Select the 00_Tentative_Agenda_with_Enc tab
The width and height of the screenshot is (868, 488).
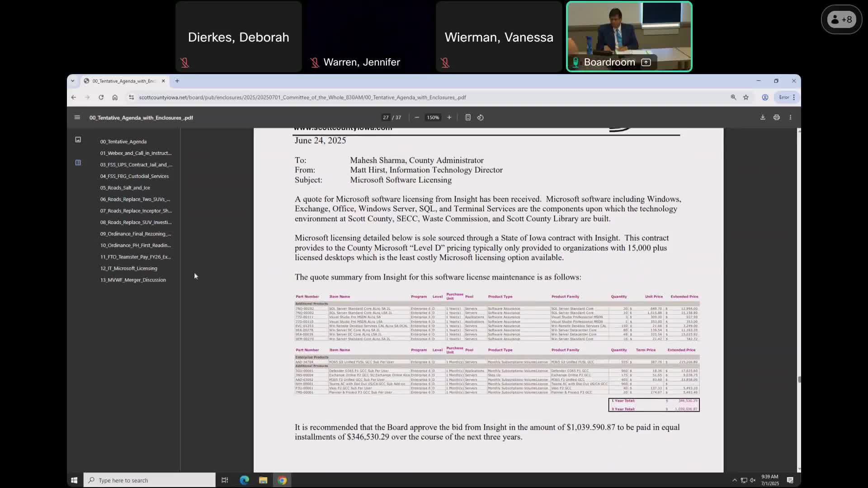122,81
